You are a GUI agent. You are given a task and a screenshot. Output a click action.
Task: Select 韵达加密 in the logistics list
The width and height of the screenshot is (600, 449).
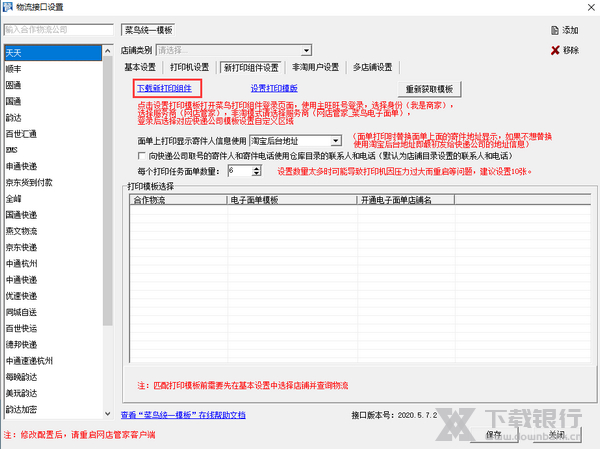[x=53, y=409]
